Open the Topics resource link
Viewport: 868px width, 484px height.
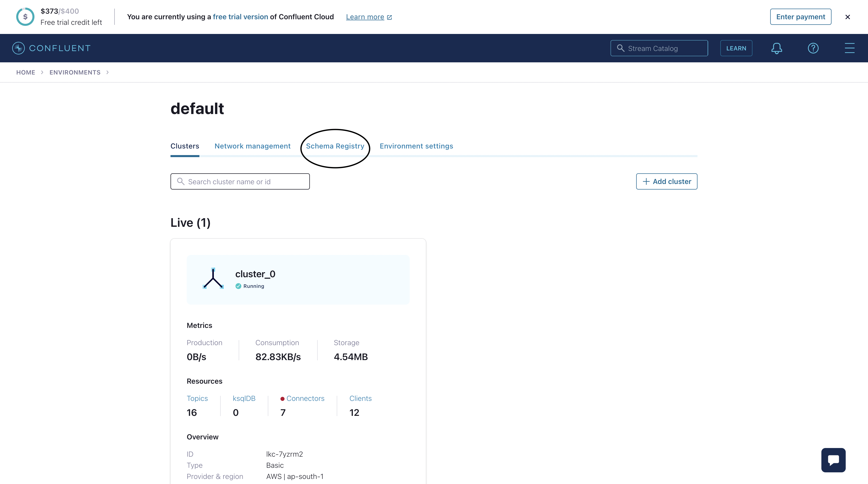point(197,398)
